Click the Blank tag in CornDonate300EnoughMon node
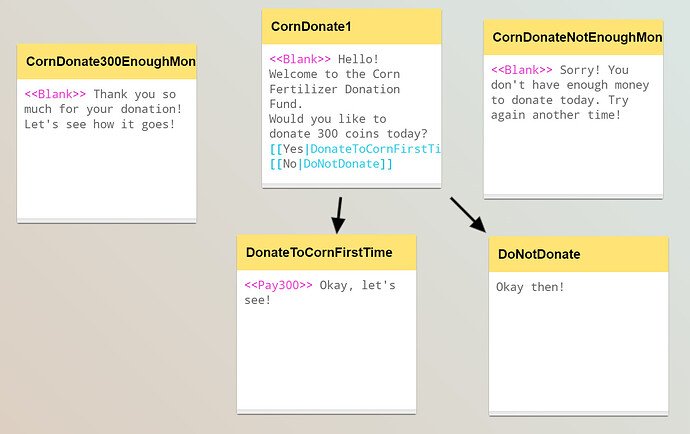 pyautogui.click(x=55, y=94)
